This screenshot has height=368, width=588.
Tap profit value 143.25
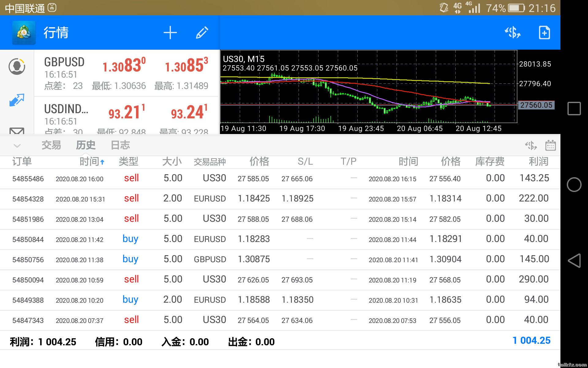(x=534, y=178)
